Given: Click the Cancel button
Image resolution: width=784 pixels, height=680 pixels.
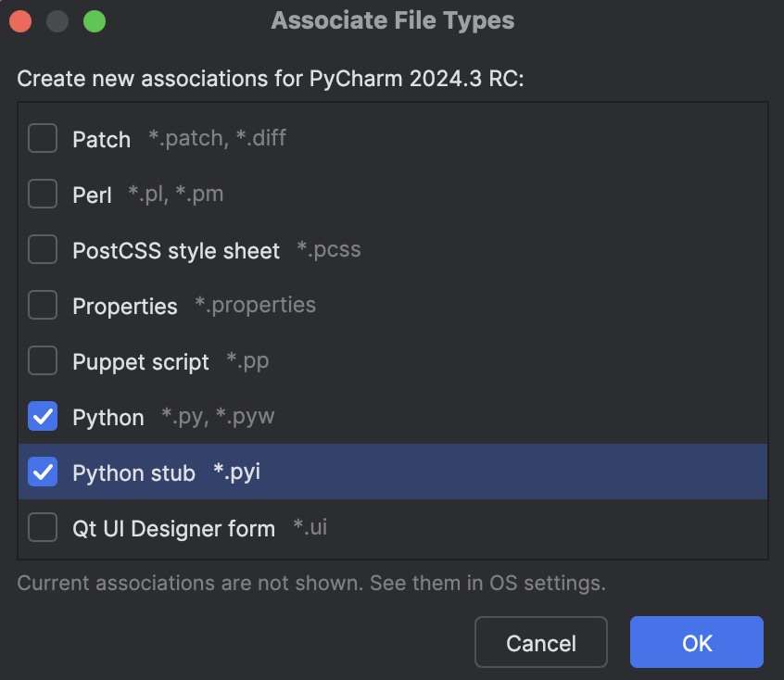Looking at the screenshot, I should [x=541, y=642].
